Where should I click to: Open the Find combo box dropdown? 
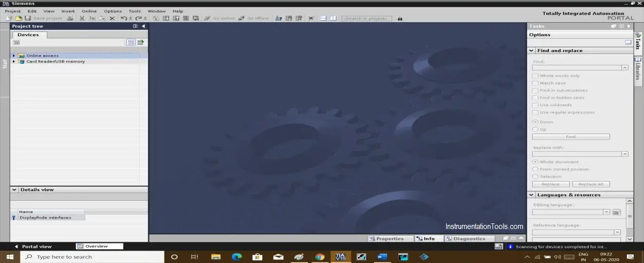click(x=625, y=67)
